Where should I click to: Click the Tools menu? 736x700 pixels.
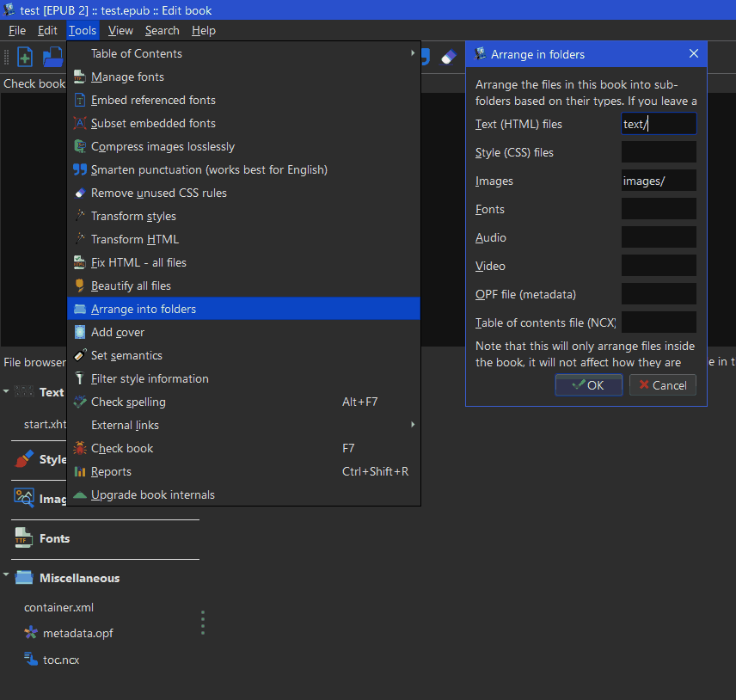[83, 30]
